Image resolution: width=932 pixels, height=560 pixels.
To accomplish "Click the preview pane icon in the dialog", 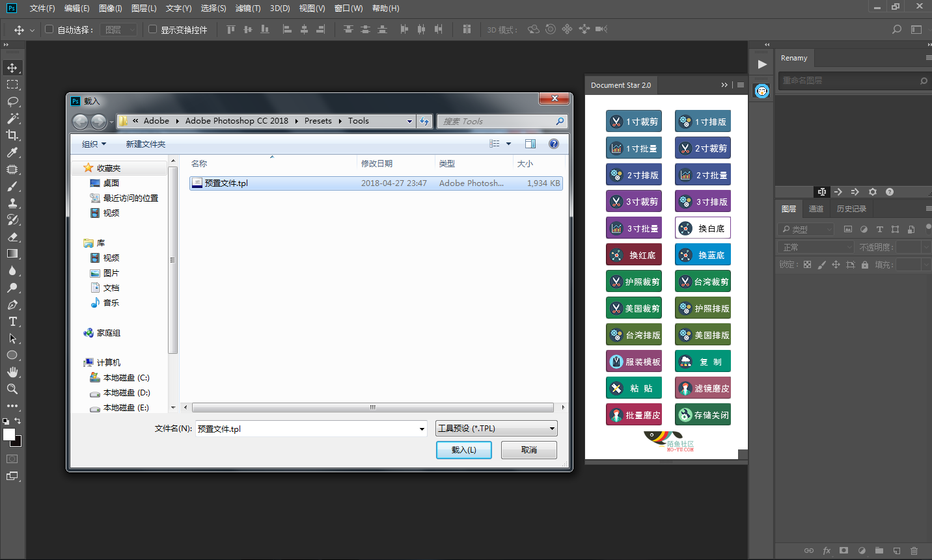I will 530,144.
